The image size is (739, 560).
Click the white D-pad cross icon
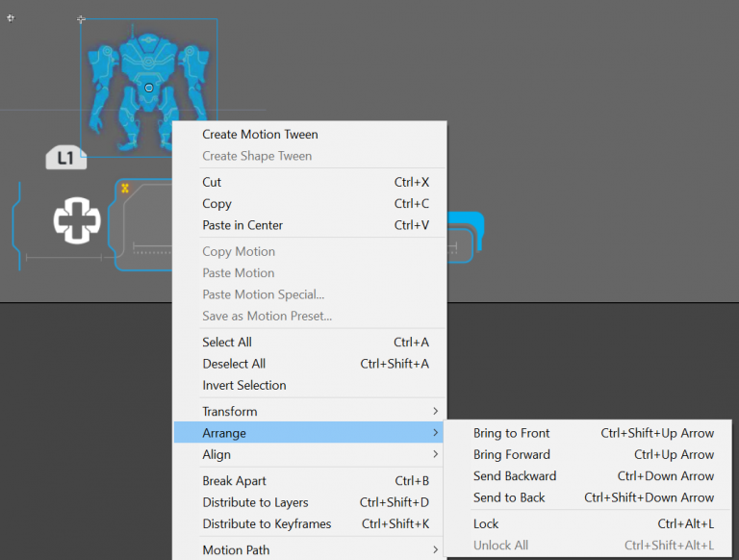click(x=76, y=220)
